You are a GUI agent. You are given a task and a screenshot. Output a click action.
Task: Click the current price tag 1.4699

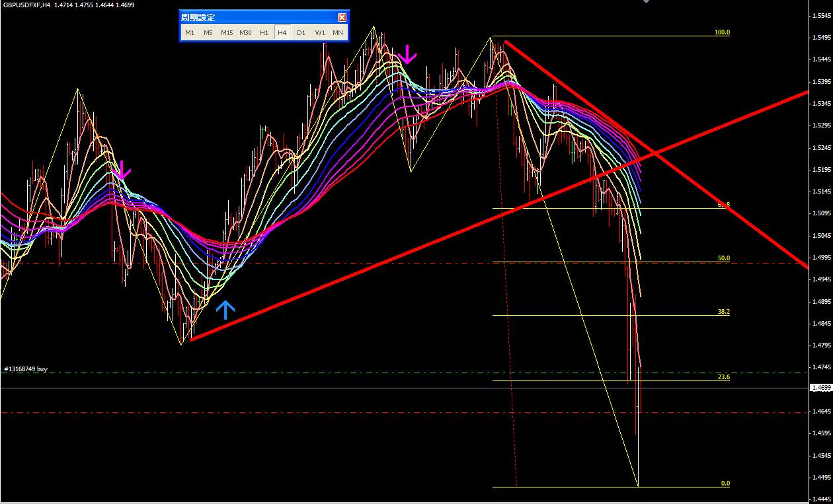(820, 388)
